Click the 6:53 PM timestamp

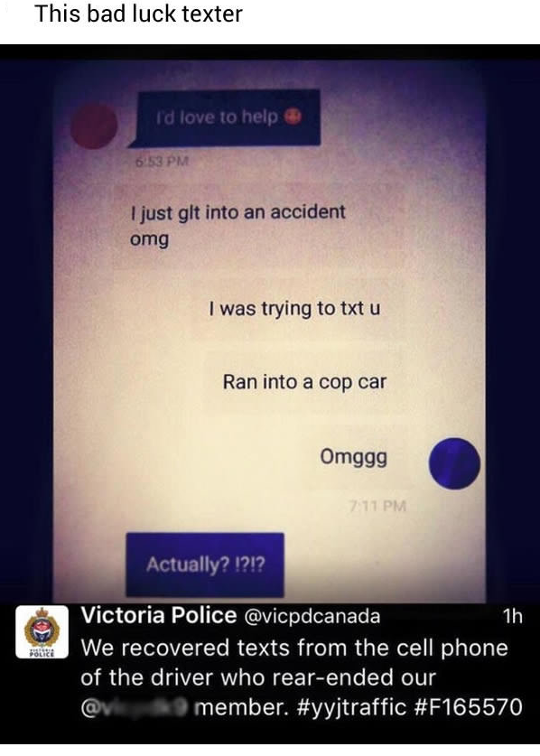tap(161, 161)
